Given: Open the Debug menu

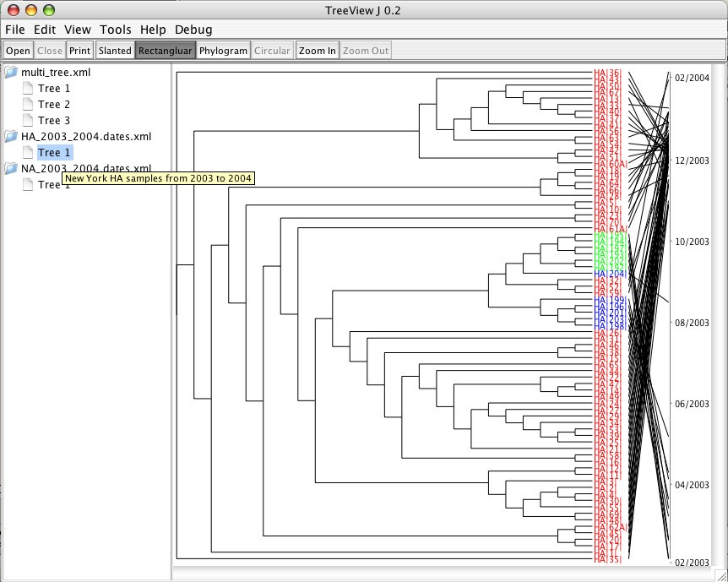Looking at the screenshot, I should click(x=193, y=30).
